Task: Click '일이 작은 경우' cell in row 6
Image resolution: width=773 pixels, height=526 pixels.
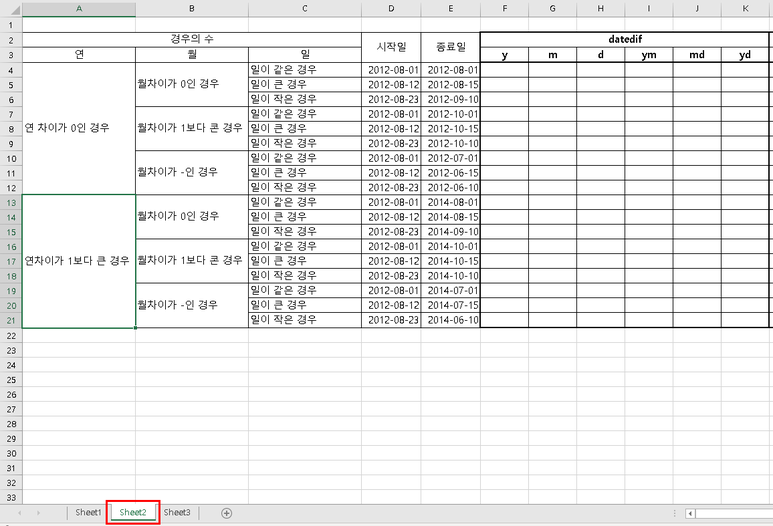Action: coord(305,99)
